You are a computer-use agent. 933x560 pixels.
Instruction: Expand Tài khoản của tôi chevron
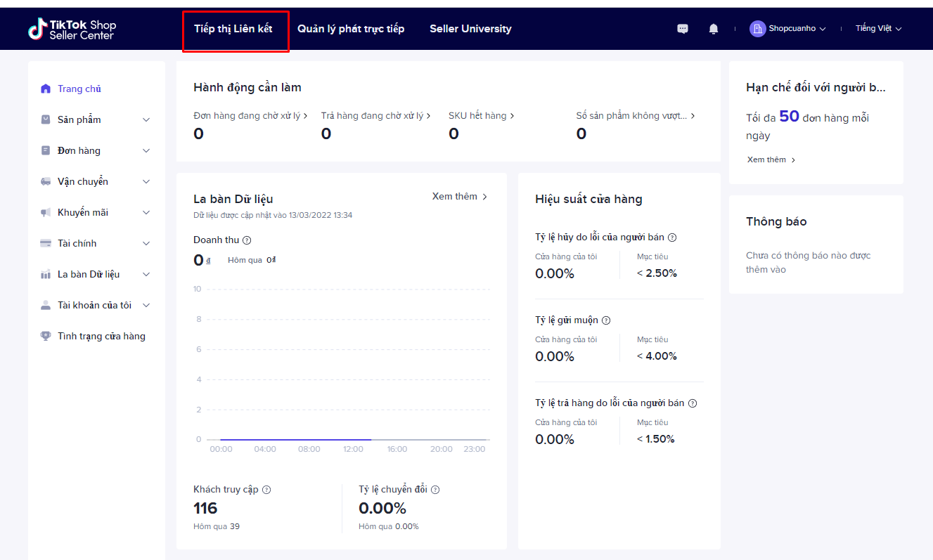(x=146, y=306)
